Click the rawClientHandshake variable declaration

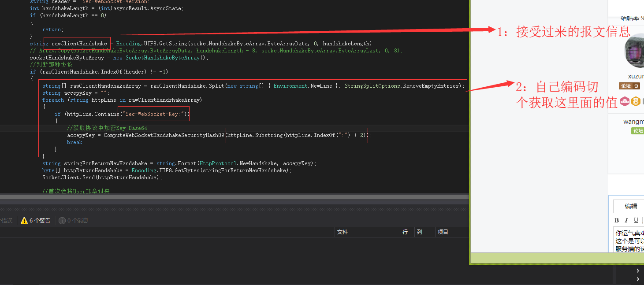(79, 44)
